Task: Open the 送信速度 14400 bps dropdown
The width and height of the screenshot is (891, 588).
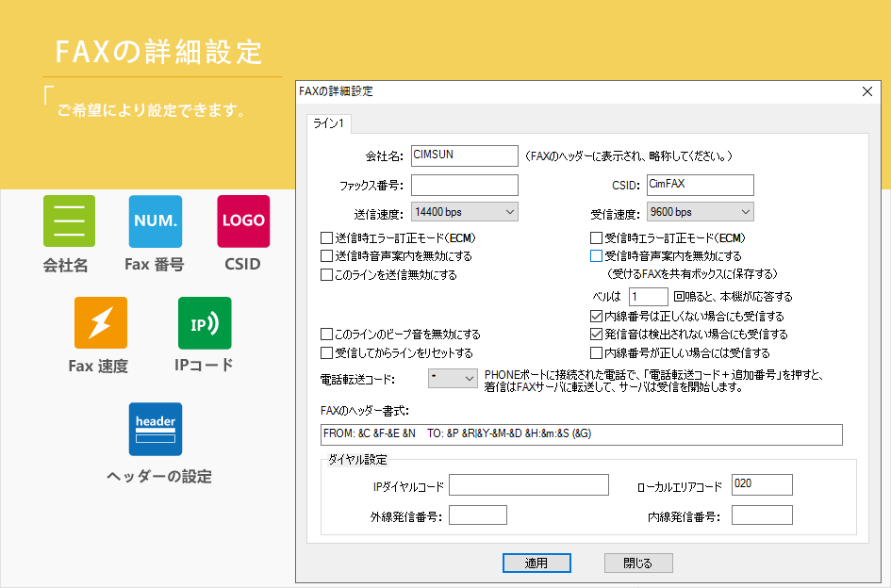Action: 464,212
